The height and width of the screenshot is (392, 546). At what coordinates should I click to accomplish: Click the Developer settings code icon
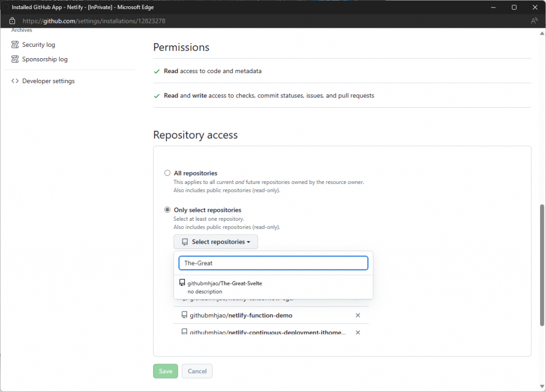tap(15, 81)
